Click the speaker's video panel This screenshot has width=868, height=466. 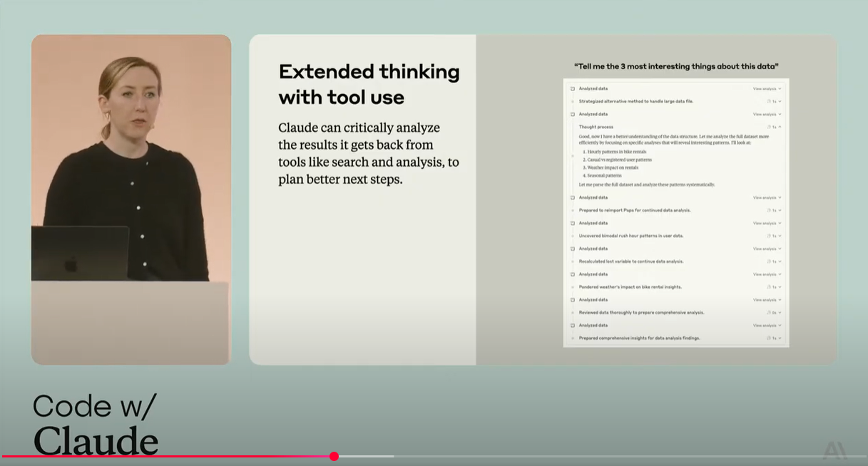point(131,200)
